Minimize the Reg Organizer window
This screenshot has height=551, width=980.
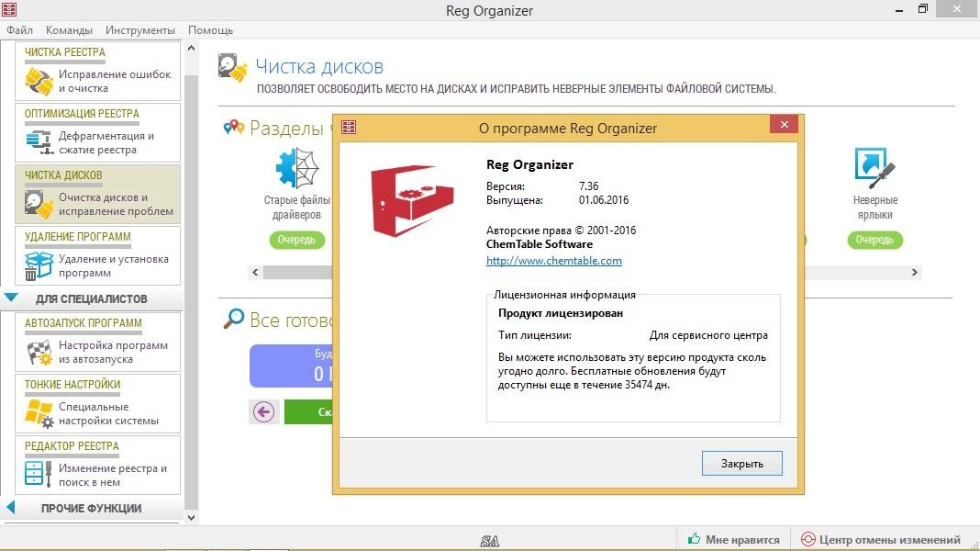[x=898, y=9]
